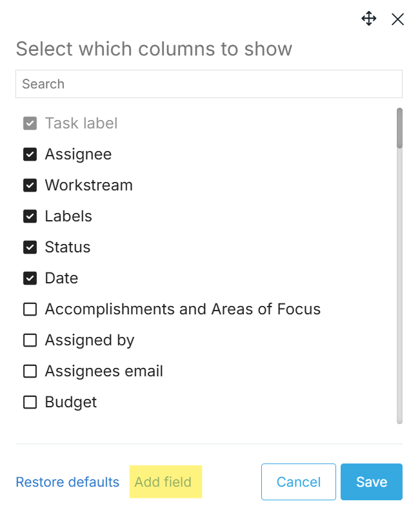Screen dimensions: 420x519
Task: Close the column selection dialog
Action: click(397, 19)
